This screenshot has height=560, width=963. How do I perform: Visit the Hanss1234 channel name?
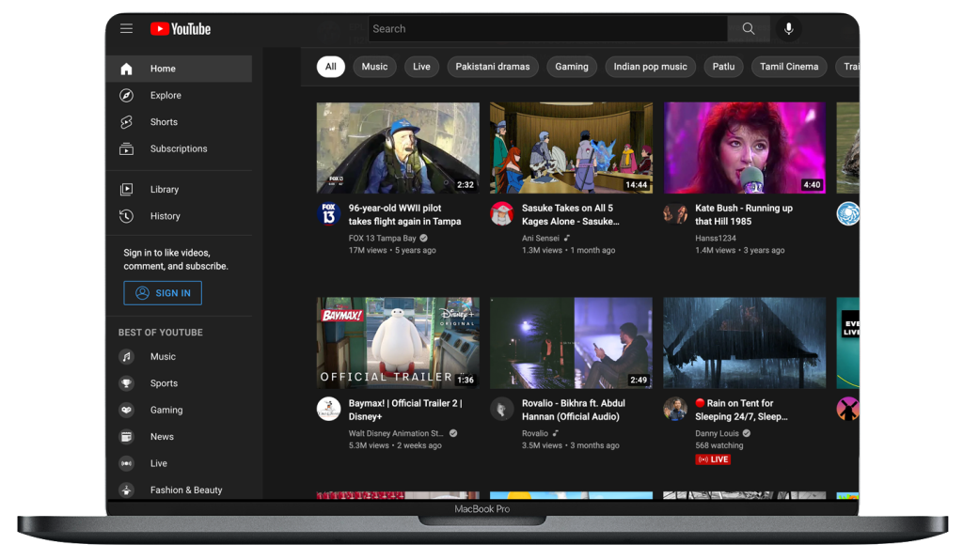716,238
